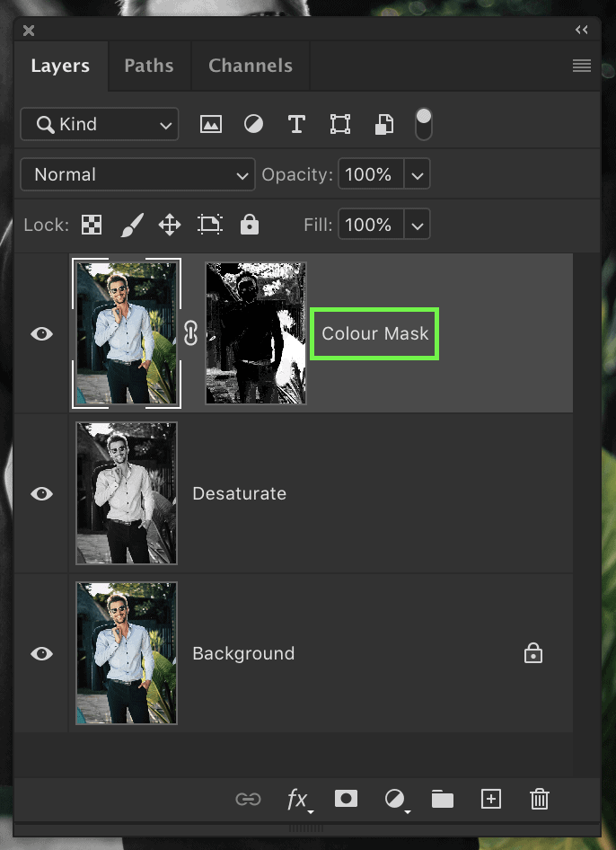Click the Fill 100% field
Screen dimensions: 616x850
pos(371,225)
